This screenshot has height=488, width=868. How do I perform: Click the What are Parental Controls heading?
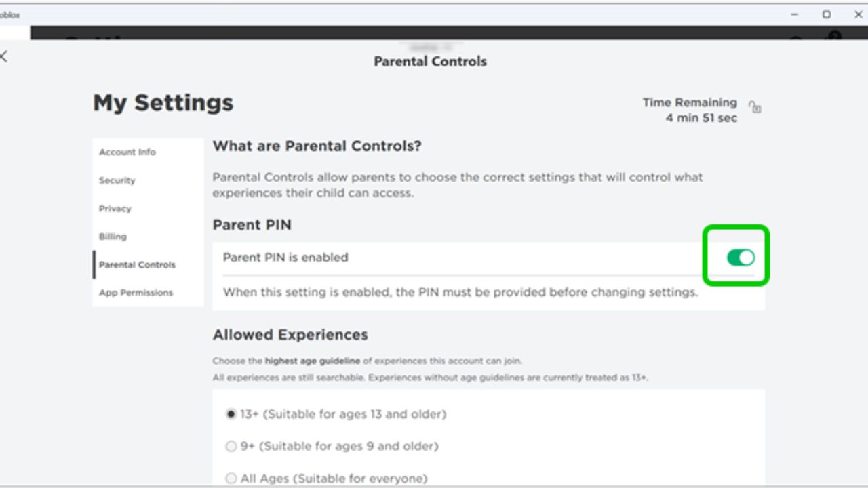tap(317, 146)
